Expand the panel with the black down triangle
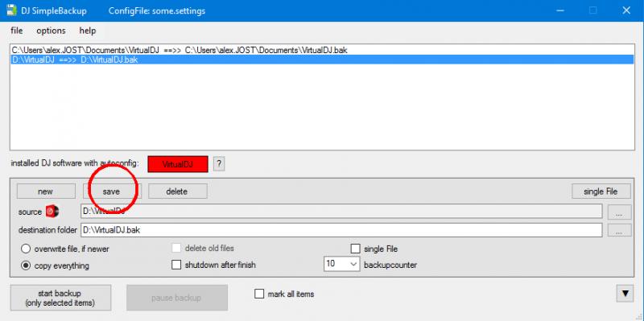 click(x=625, y=294)
